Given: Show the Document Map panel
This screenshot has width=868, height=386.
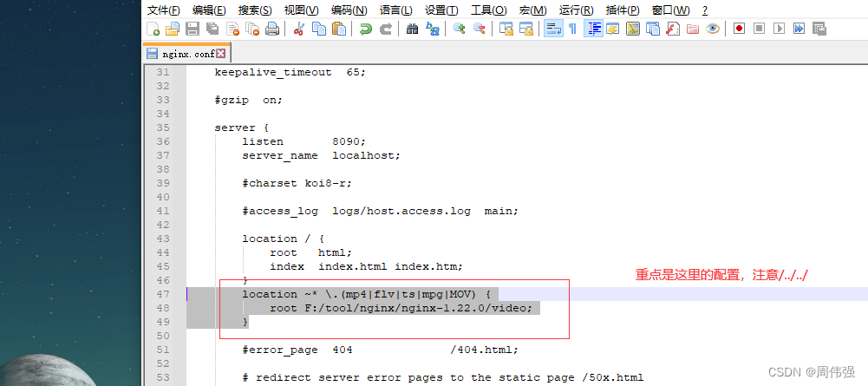Looking at the screenshot, I should click(x=633, y=29).
